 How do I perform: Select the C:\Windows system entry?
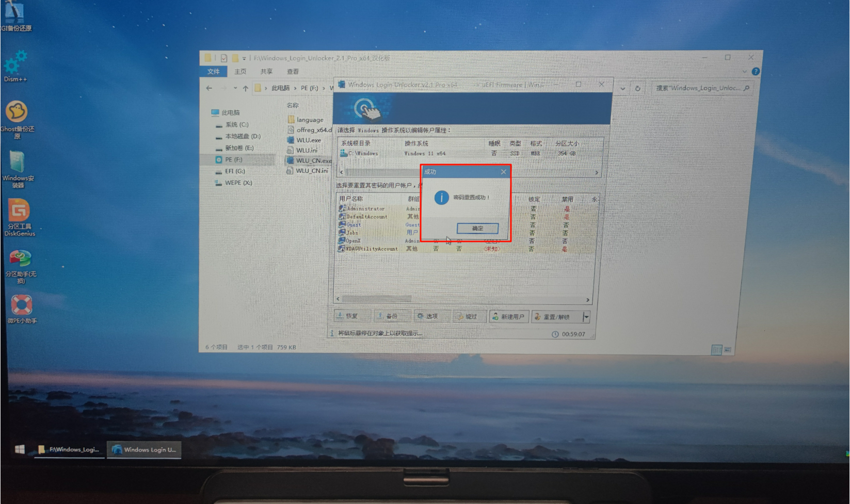469,153
